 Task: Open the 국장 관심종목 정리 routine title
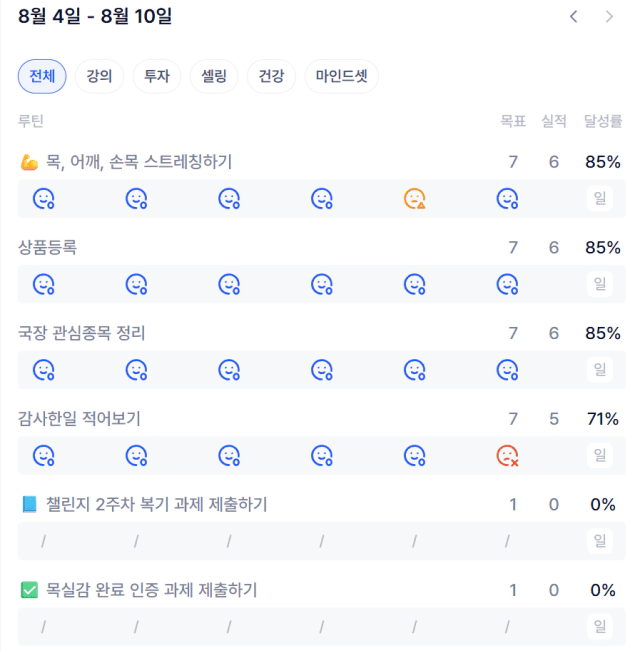tap(81, 333)
